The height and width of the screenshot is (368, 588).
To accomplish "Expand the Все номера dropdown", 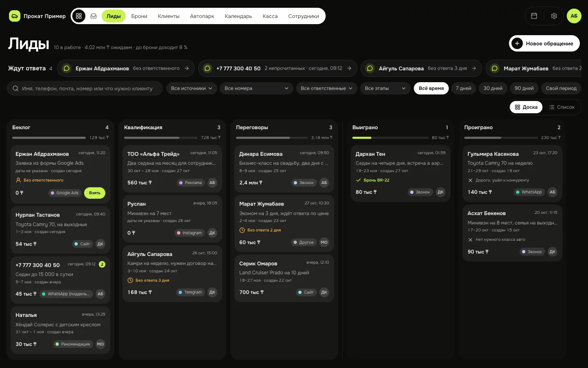I will click(x=256, y=88).
